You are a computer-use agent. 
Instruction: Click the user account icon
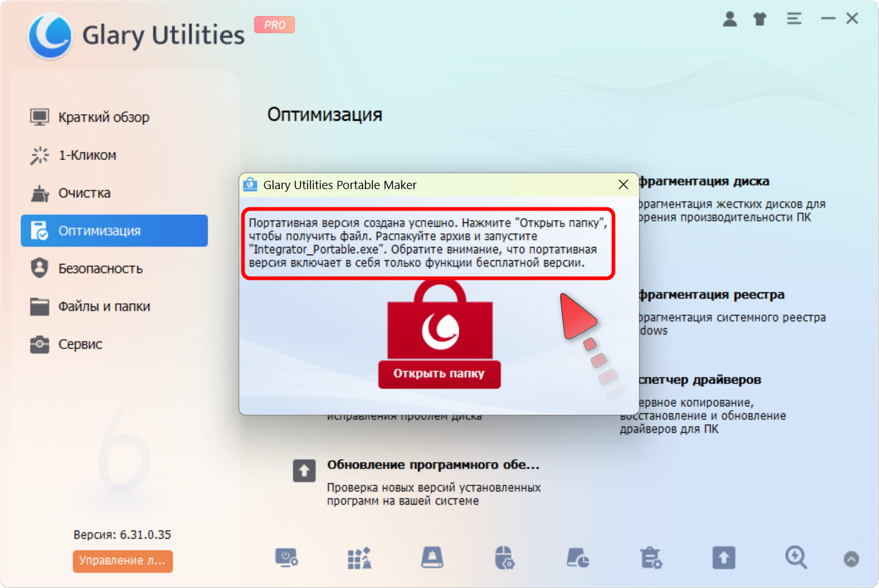pyautogui.click(x=730, y=19)
